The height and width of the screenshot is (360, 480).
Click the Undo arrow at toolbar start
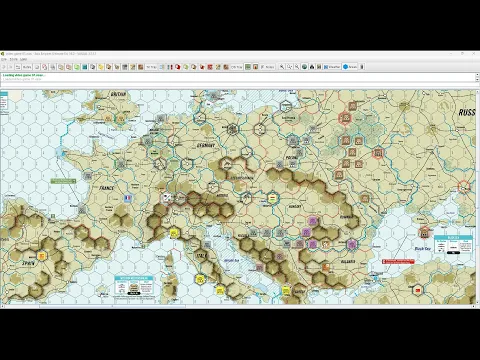[4, 67]
